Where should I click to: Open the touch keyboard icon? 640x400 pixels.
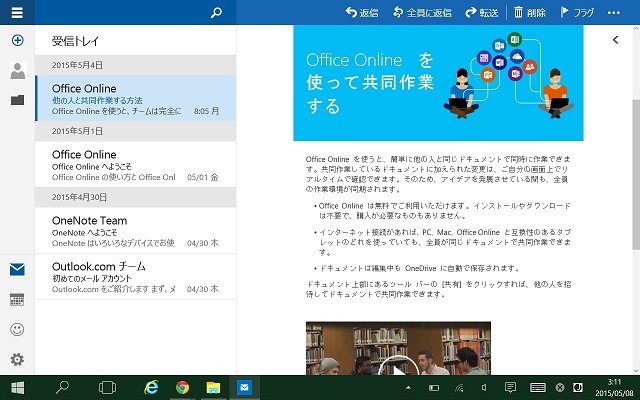point(538,387)
